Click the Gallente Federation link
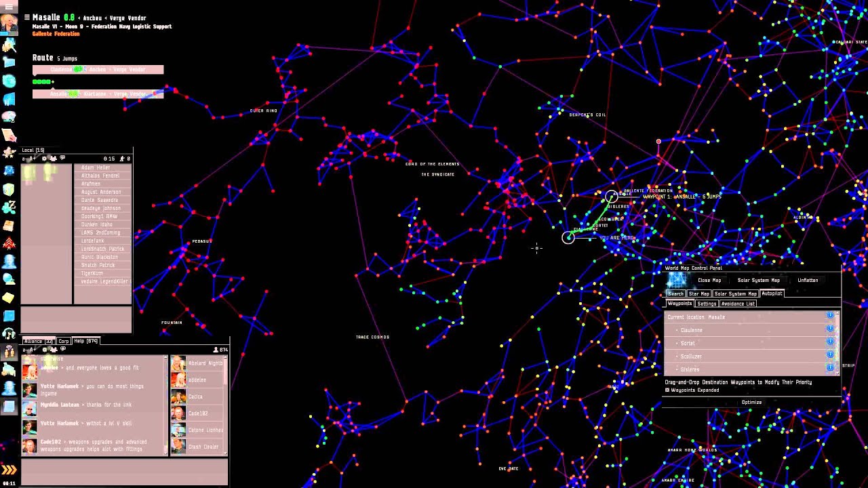 tap(57, 34)
